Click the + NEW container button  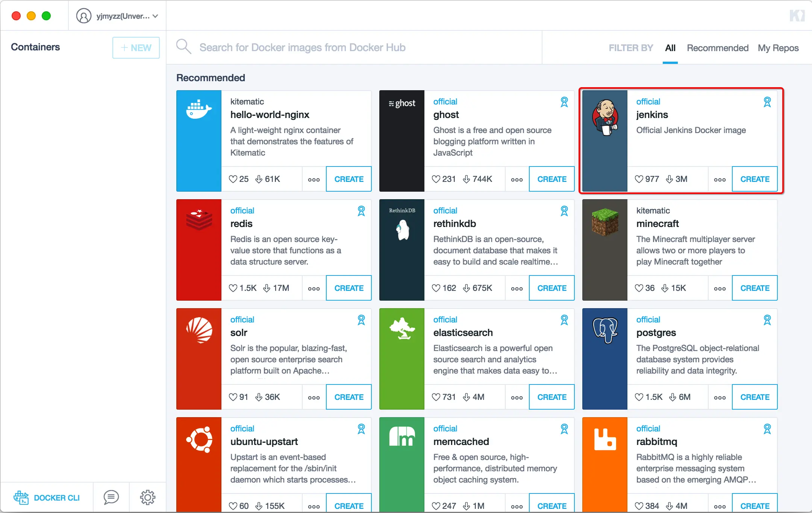click(x=136, y=48)
